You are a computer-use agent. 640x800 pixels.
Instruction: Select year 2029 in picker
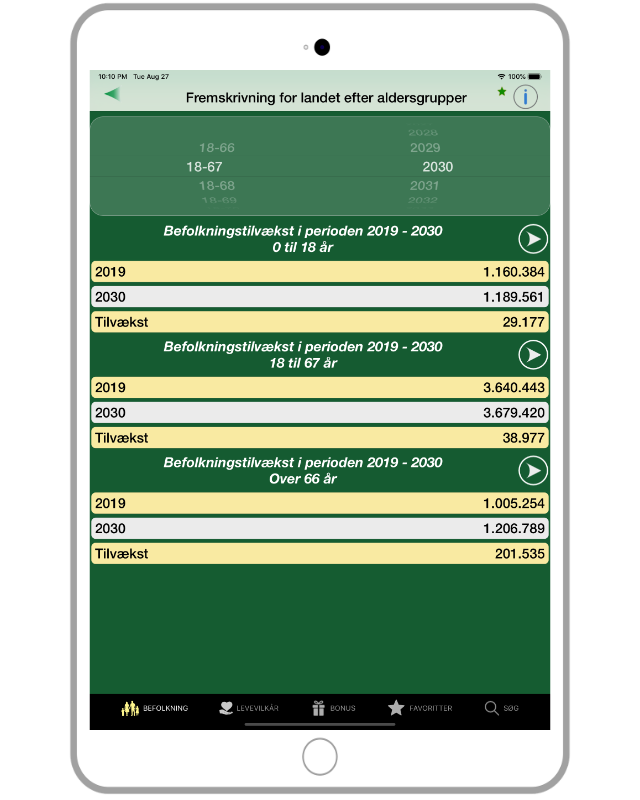[x=425, y=148]
